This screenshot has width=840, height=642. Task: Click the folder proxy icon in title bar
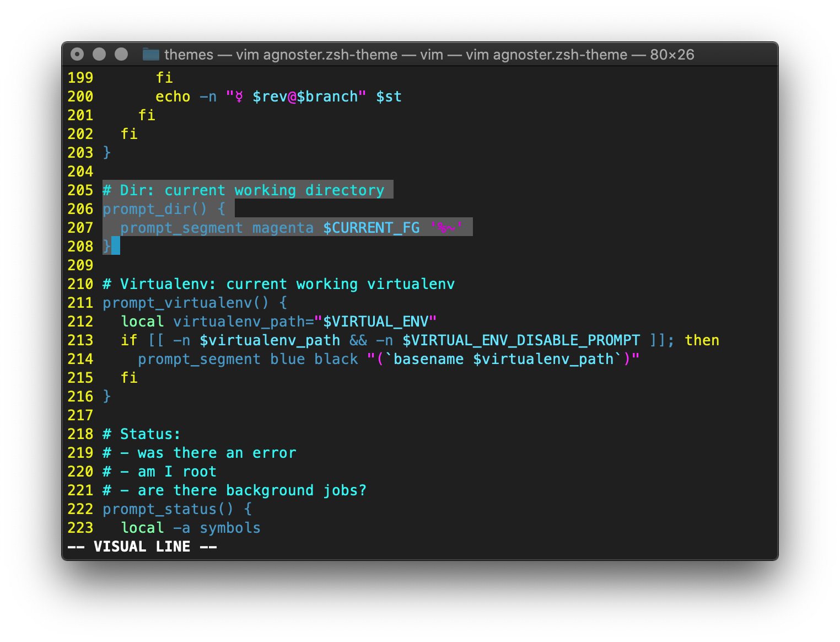pyautogui.click(x=150, y=54)
